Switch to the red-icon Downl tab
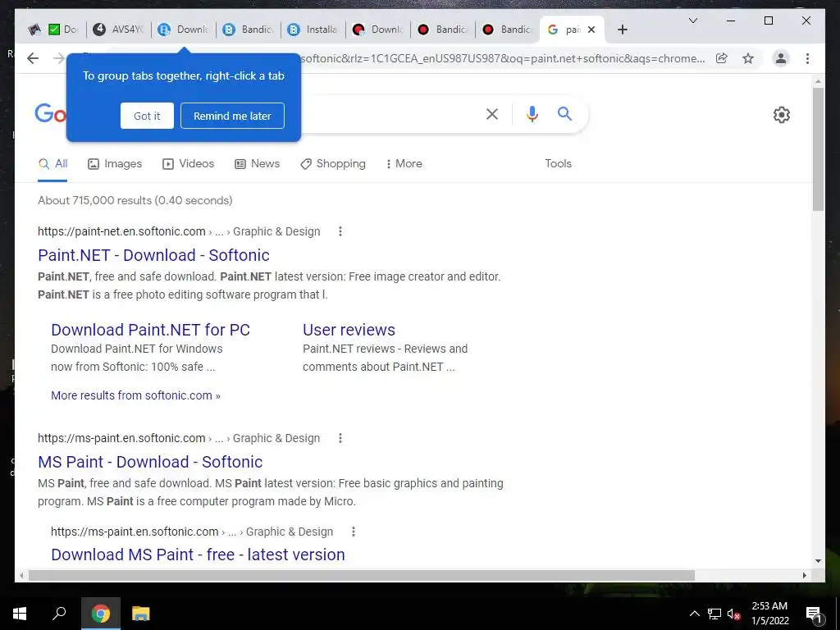 377,30
